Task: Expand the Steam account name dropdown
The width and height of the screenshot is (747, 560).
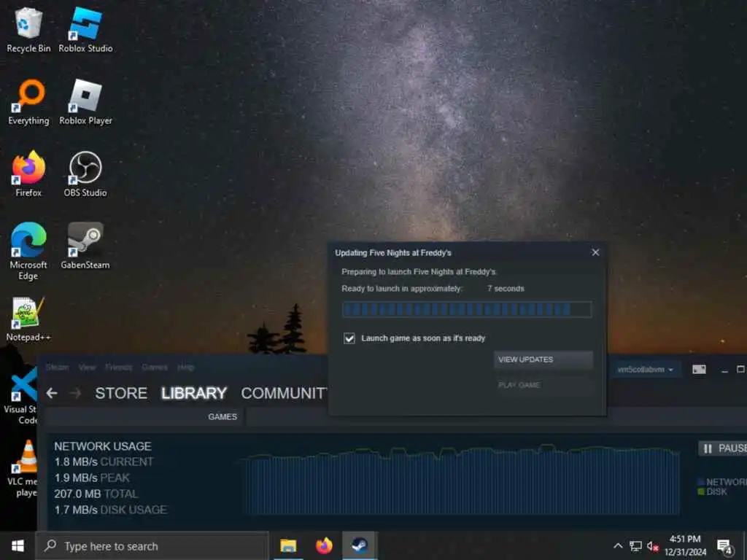Action: pyautogui.click(x=646, y=370)
